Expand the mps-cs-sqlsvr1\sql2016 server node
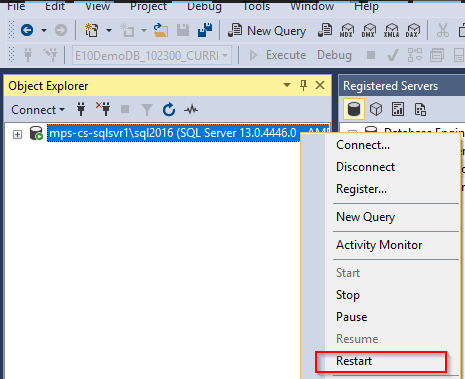Screen dimensions: 465x379 [17, 135]
